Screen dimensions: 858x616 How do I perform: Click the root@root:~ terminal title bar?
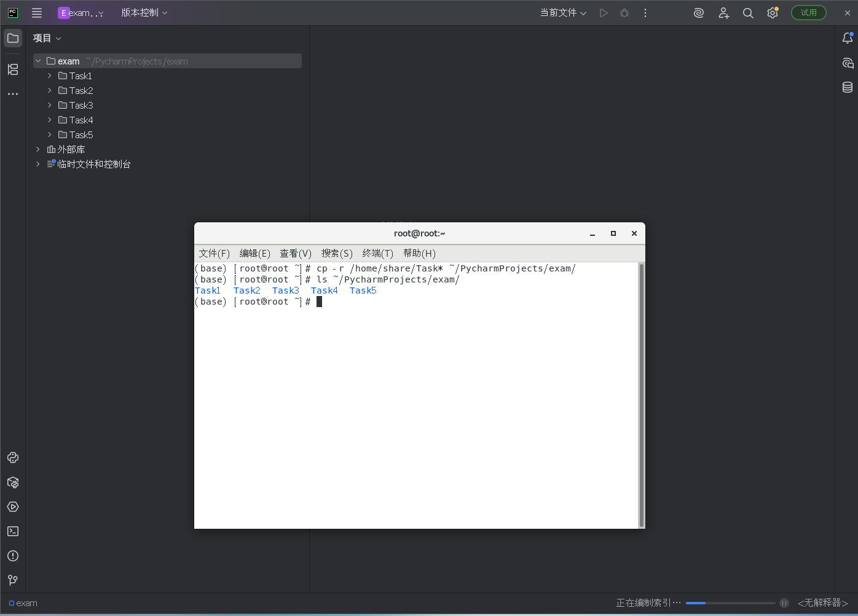tap(419, 233)
